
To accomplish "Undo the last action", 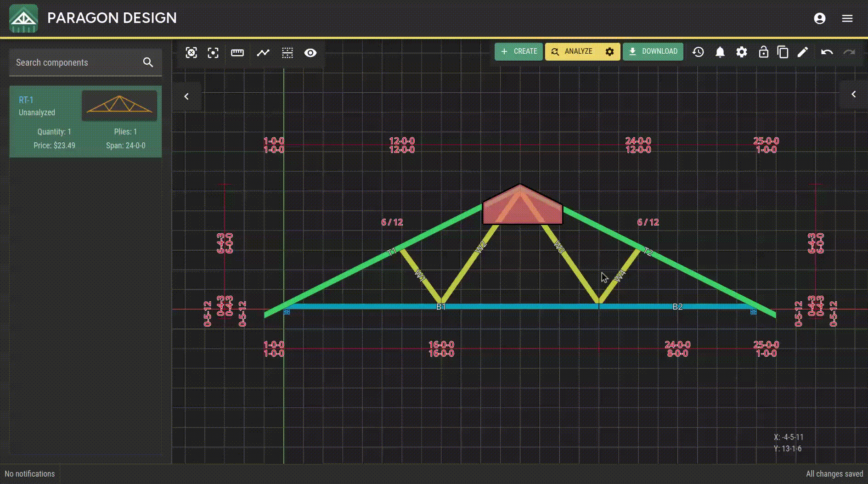I will [x=827, y=52].
